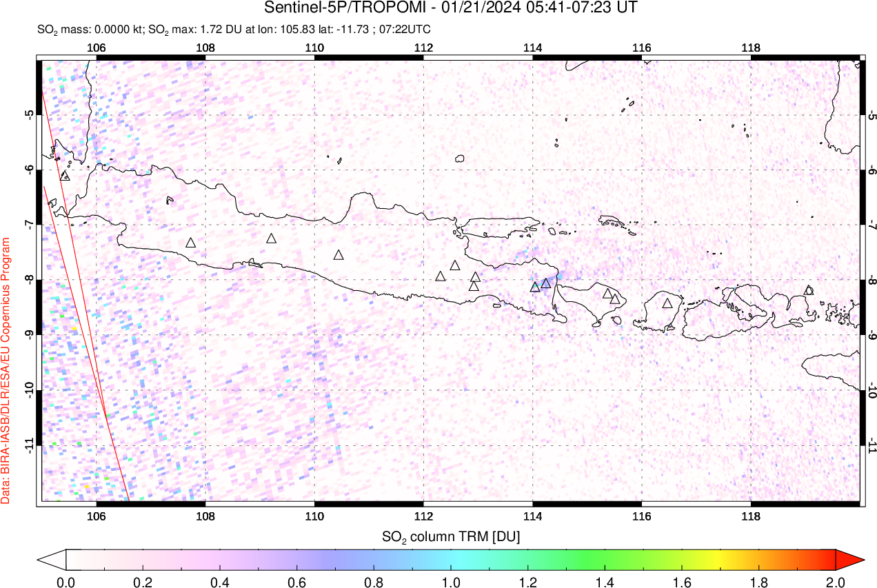Click the 'SO2 mass: 0.0000 kt' text
Image resolution: width=877 pixels, height=588 pixels.
(90, 30)
